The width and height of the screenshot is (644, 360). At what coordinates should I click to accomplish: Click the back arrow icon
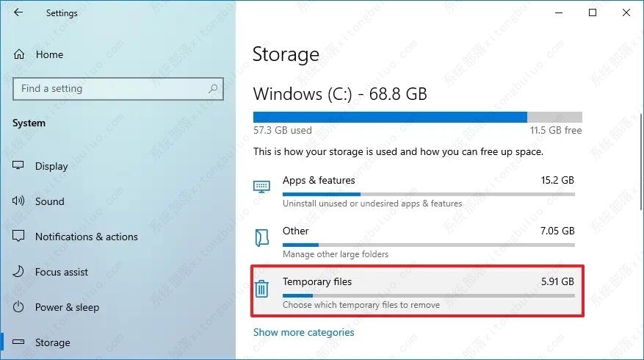[18, 12]
